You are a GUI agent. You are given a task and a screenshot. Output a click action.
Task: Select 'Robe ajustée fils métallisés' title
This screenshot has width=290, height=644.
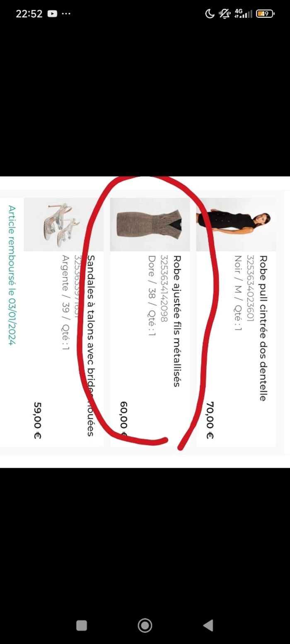(x=176, y=321)
